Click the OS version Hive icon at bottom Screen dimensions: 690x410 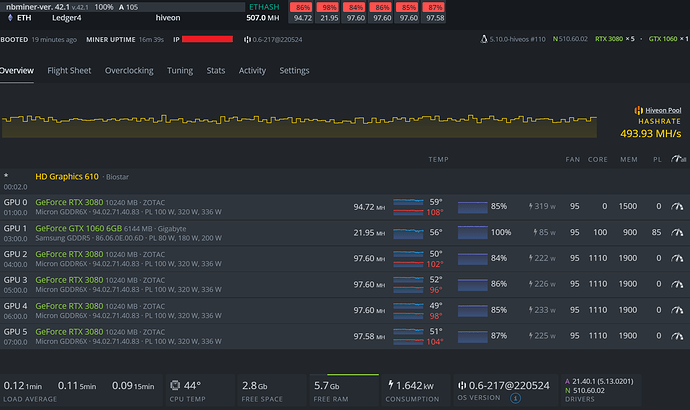coord(462,385)
